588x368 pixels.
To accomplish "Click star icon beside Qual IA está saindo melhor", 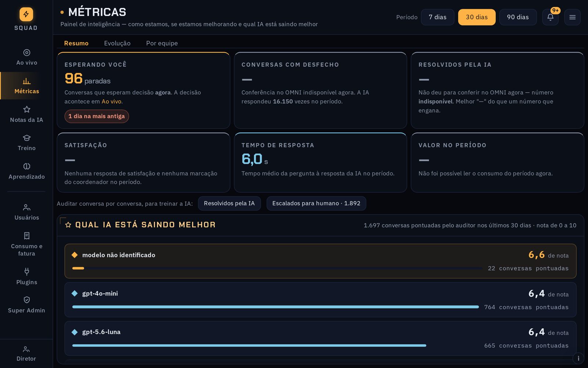I will tap(68, 225).
